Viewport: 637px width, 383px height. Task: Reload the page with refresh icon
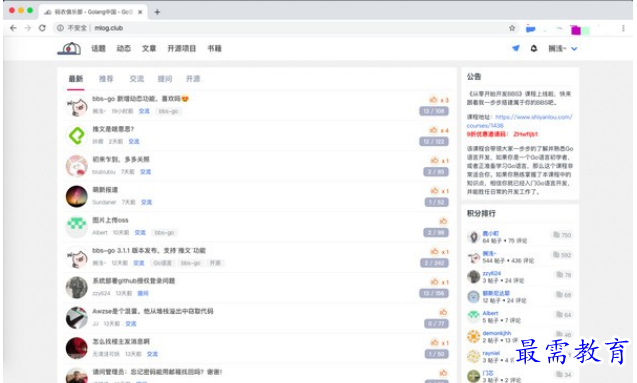(x=42, y=28)
